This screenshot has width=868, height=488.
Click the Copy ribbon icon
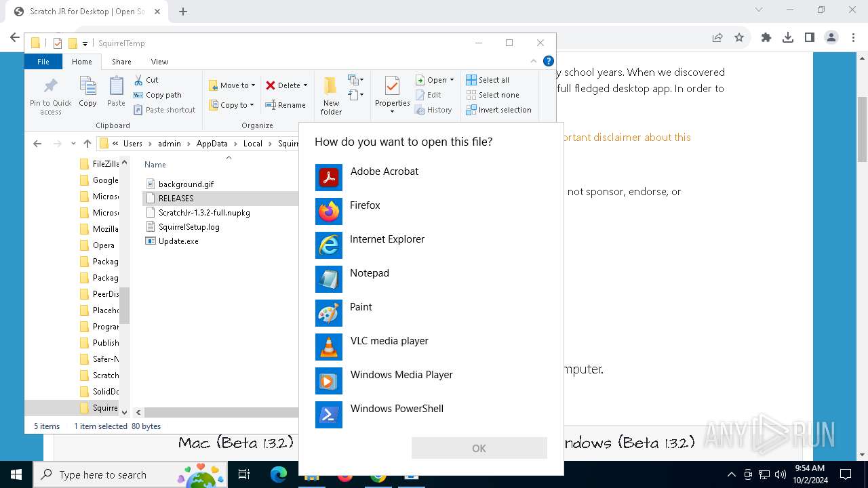click(87, 91)
